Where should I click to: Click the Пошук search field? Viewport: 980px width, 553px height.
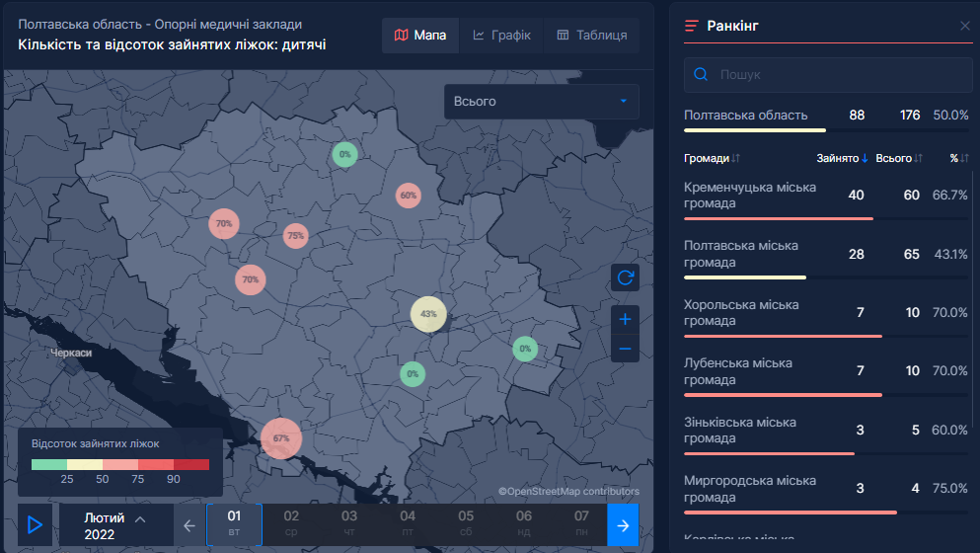(x=828, y=74)
